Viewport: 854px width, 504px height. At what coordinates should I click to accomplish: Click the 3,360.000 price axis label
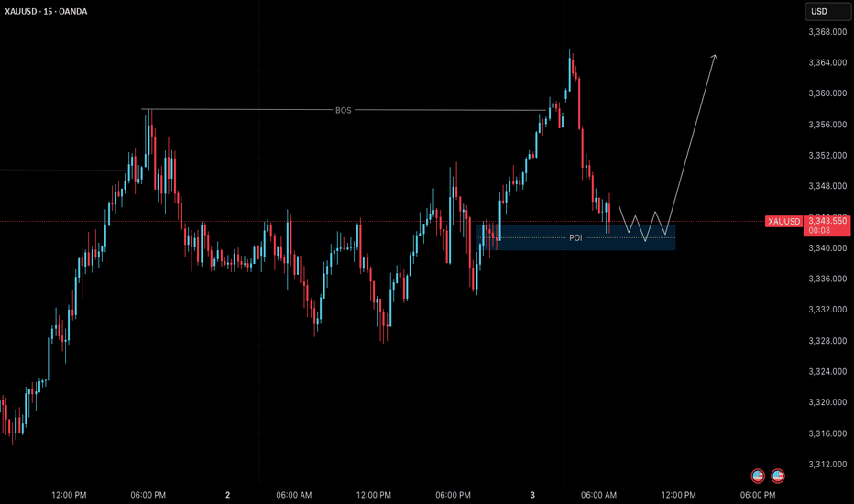(827, 93)
